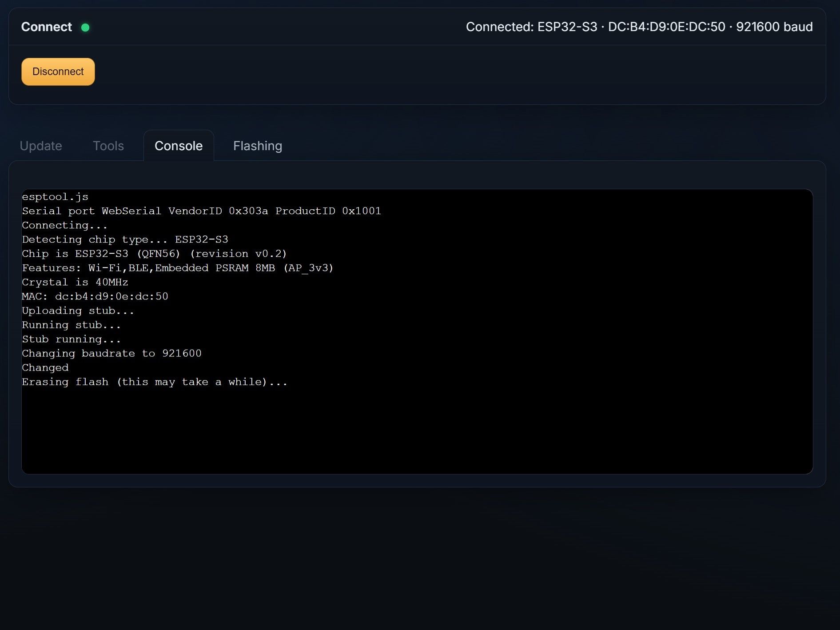Click the Uploading stub log entry
The height and width of the screenshot is (630, 840).
point(78,310)
